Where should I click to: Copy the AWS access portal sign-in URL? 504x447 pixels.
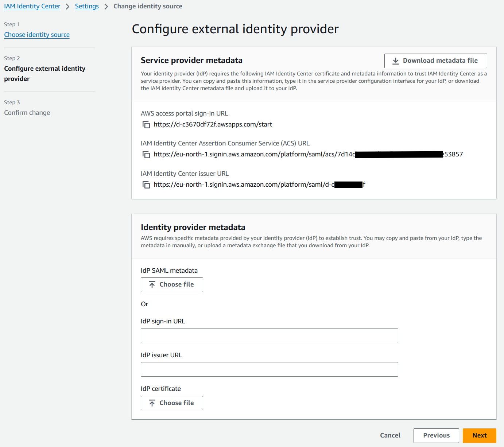[x=146, y=124]
